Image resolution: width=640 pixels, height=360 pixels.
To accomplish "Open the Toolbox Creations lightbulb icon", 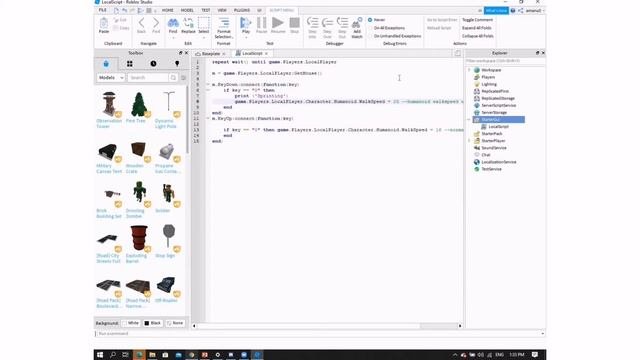I will click(x=177, y=64).
